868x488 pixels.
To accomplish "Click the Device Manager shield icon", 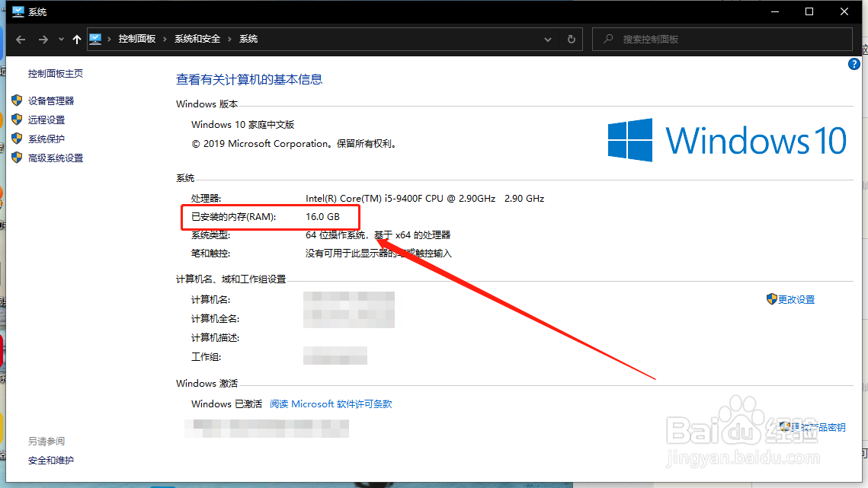I will [17, 100].
